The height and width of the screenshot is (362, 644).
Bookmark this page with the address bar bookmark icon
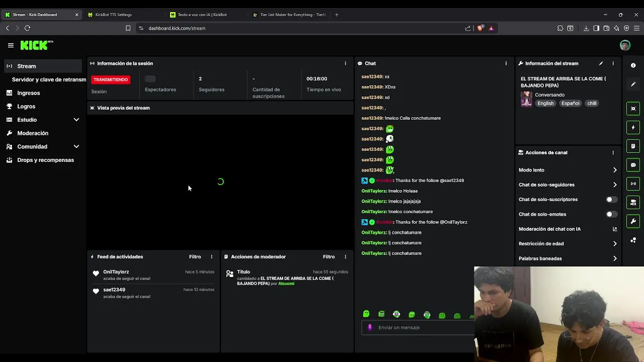(128, 28)
